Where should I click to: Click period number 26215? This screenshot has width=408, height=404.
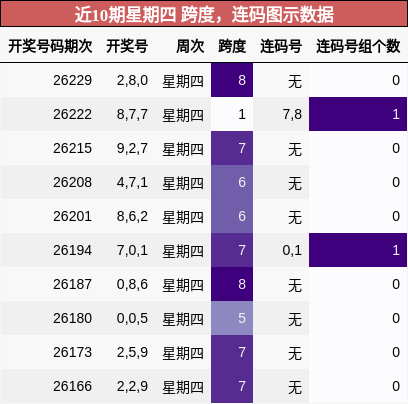pos(72,148)
